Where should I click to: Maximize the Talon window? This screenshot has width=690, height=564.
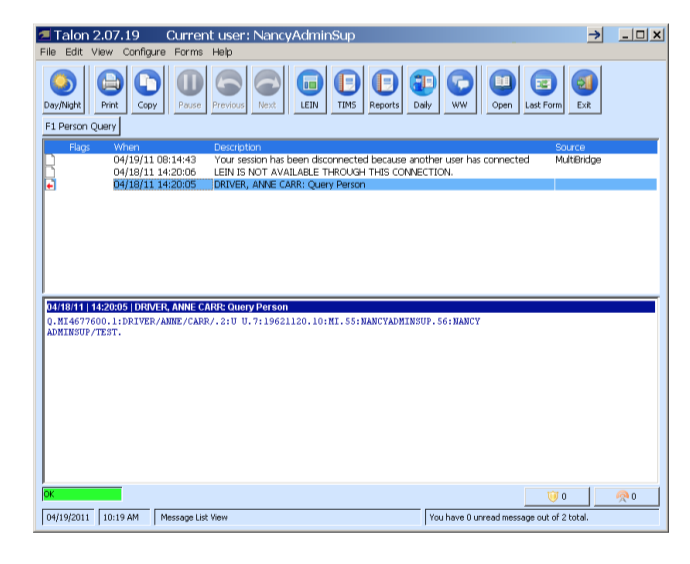[640, 35]
